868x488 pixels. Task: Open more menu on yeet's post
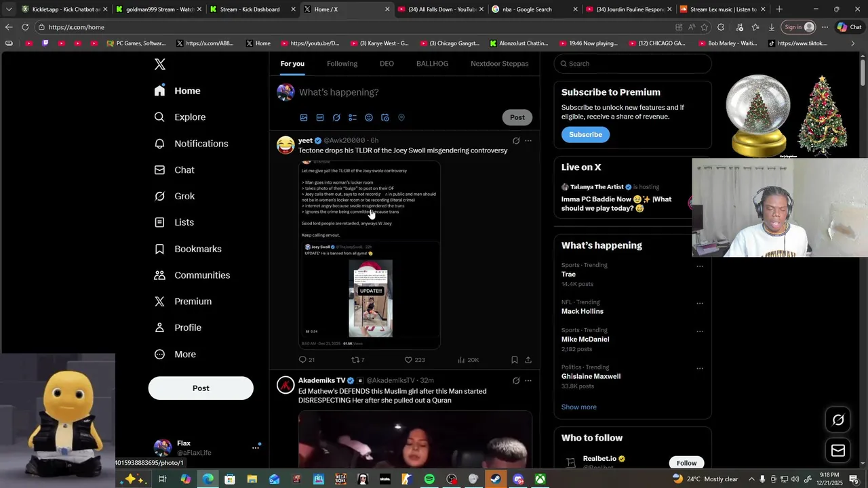(x=528, y=141)
